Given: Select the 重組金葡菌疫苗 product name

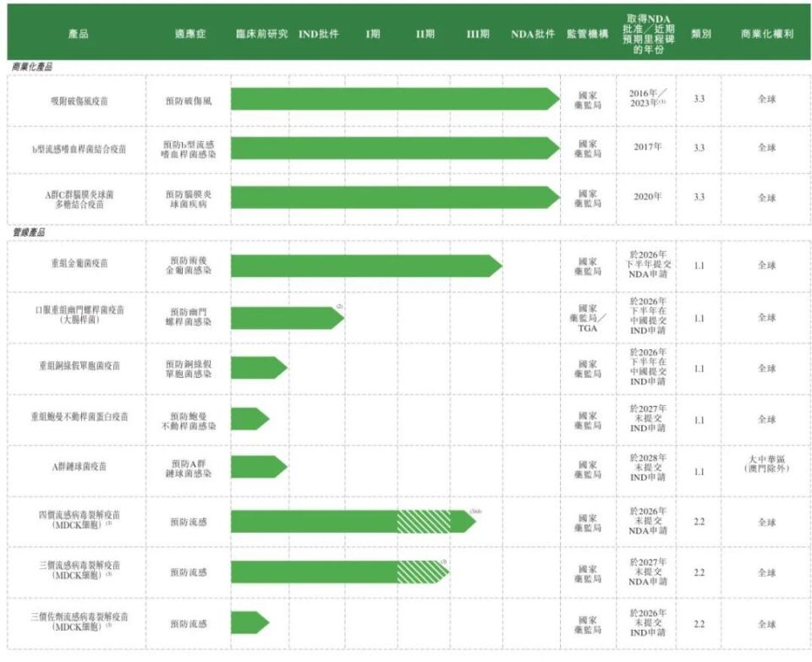Looking at the screenshot, I should pyautogui.click(x=79, y=265).
